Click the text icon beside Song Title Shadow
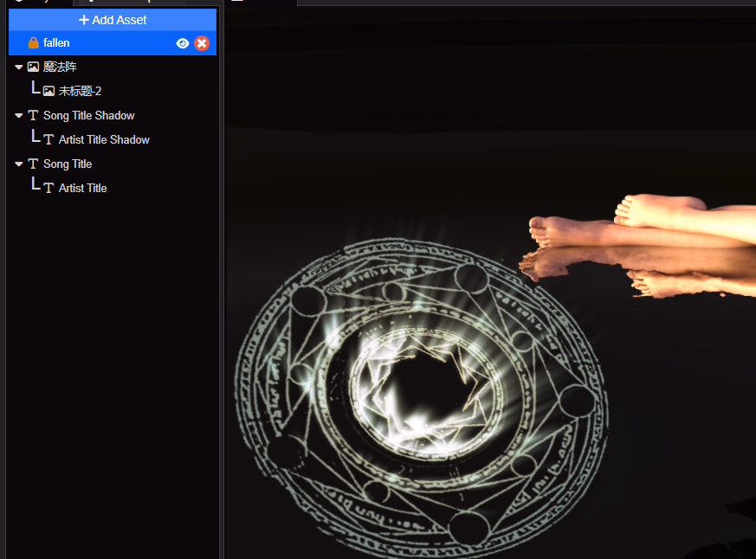Viewport: 756px width, 559px height. [x=33, y=115]
